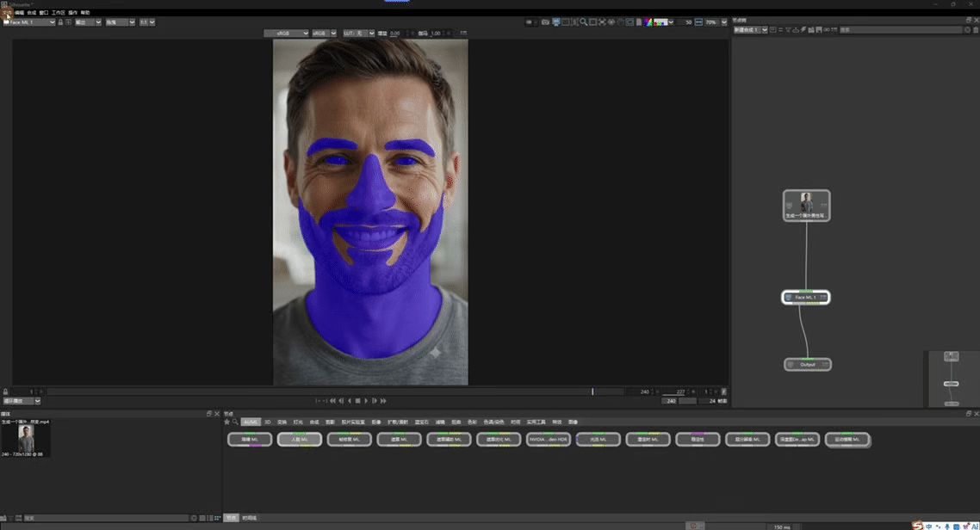This screenshot has height=530, width=980.
Task: Click the timeline playhead marker
Action: click(x=592, y=391)
